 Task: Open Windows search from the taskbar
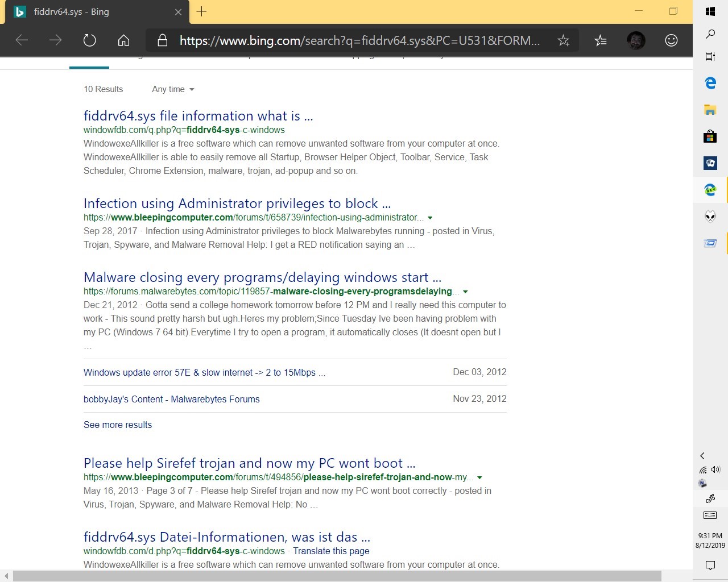pos(710,34)
